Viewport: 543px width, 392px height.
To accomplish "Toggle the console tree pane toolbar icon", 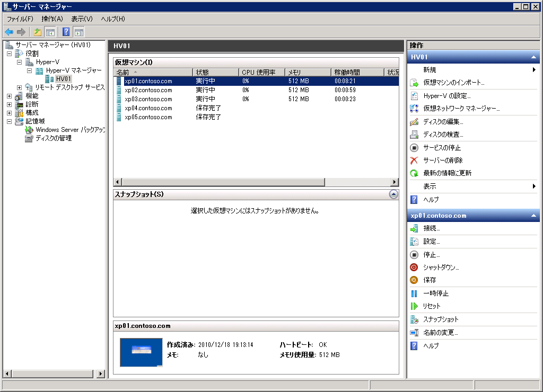I will [50, 32].
